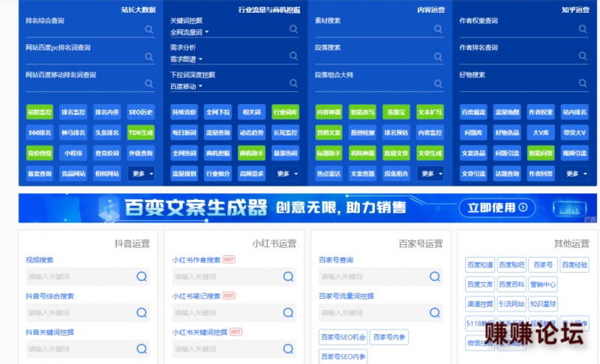Open the 抖音号综合搜索 link
This screenshot has height=364, width=600.
click(x=49, y=297)
